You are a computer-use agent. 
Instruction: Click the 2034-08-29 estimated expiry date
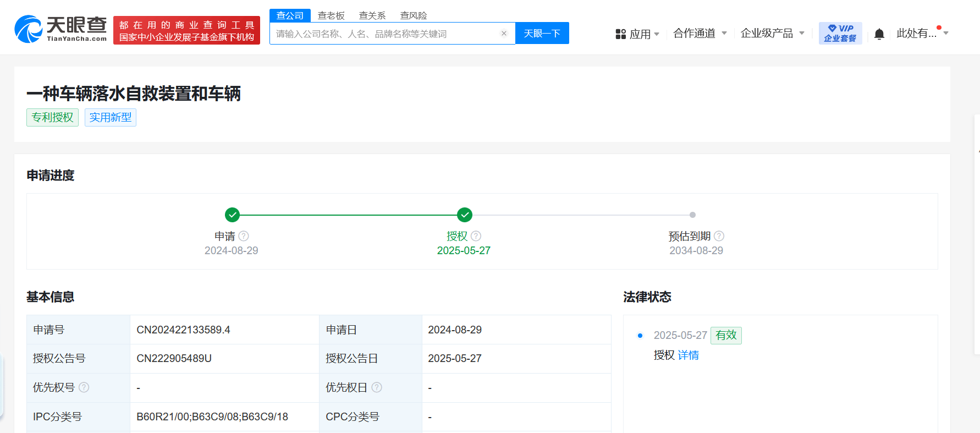click(x=696, y=250)
